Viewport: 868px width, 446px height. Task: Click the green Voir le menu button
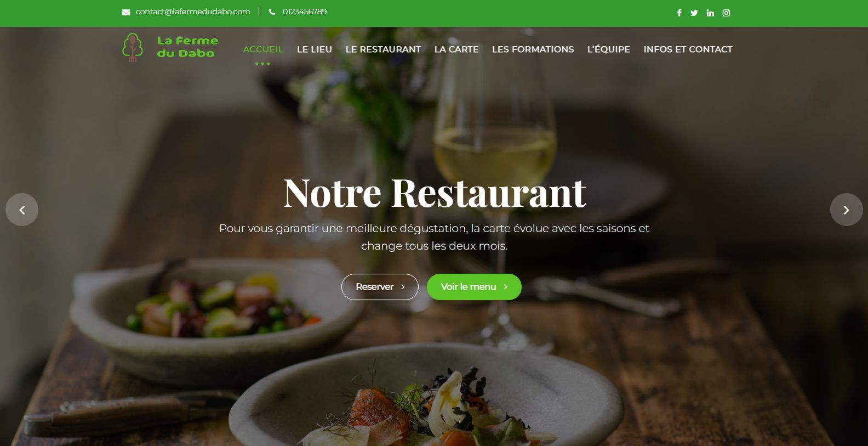point(474,287)
